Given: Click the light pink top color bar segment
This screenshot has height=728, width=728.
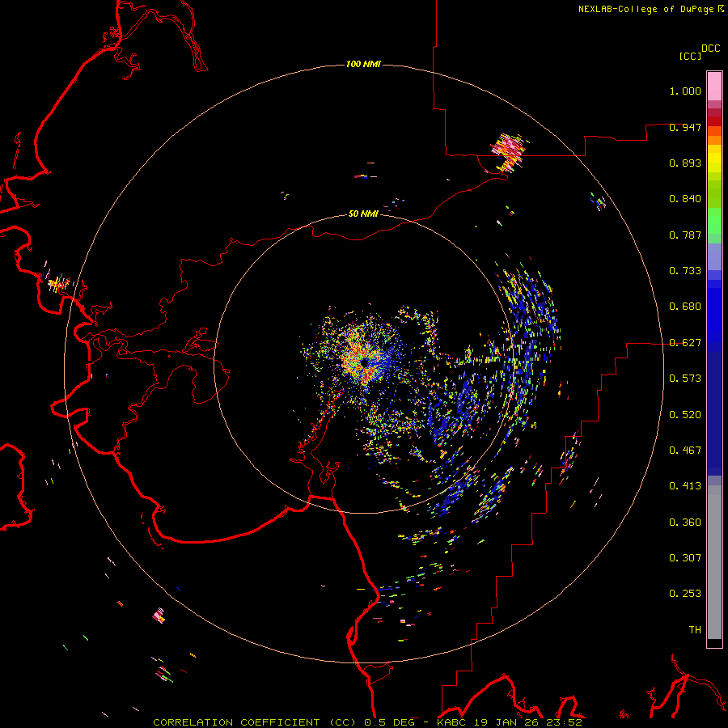Looking at the screenshot, I should click(x=714, y=87).
